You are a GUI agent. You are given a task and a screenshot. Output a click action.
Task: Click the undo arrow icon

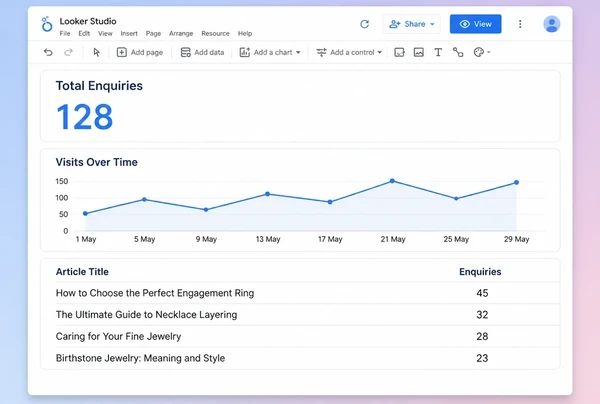pos(48,52)
